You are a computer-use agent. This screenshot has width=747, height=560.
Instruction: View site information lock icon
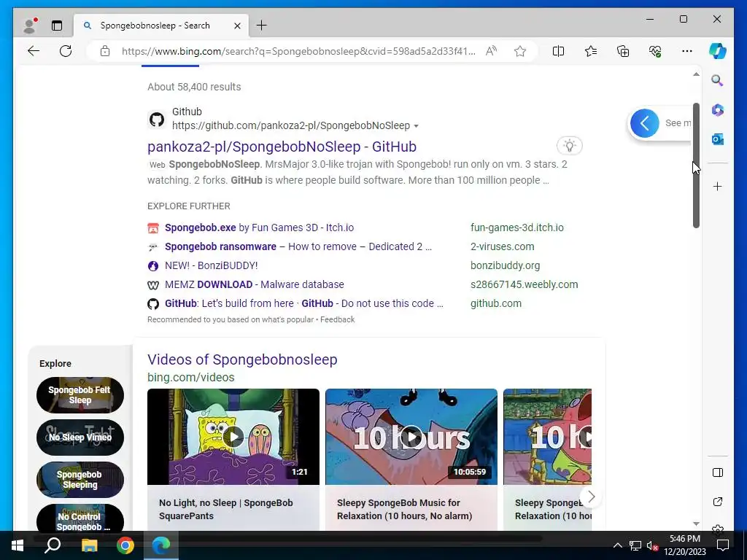(x=105, y=51)
